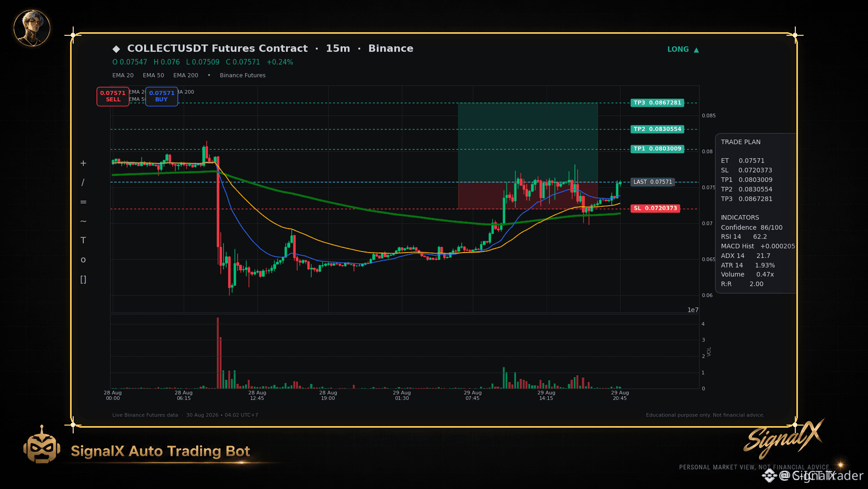Click the 29 Aug 01:30 time label
The height and width of the screenshot is (489, 868).
click(x=402, y=395)
